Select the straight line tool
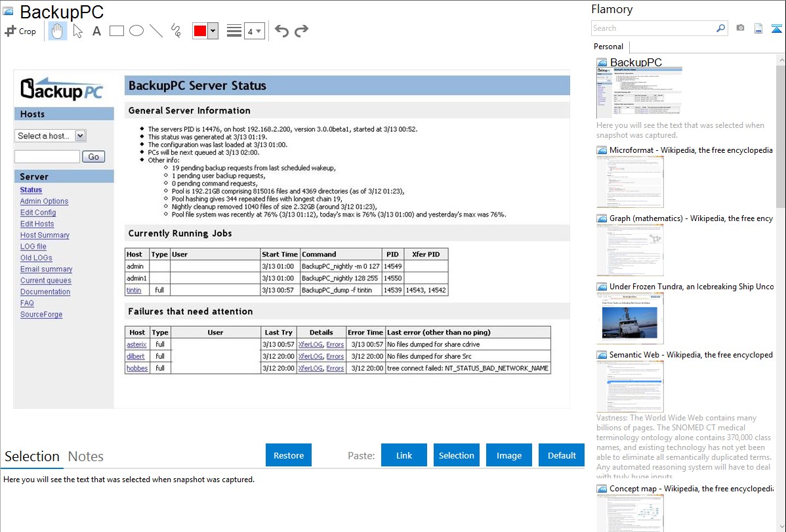 [x=156, y=31]
